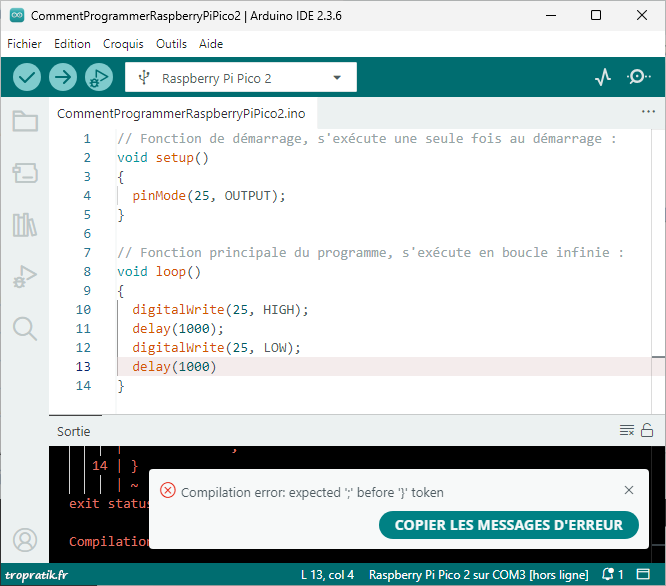Click the Sortie output panel label

pyautogui.click(x=73, y=431)
